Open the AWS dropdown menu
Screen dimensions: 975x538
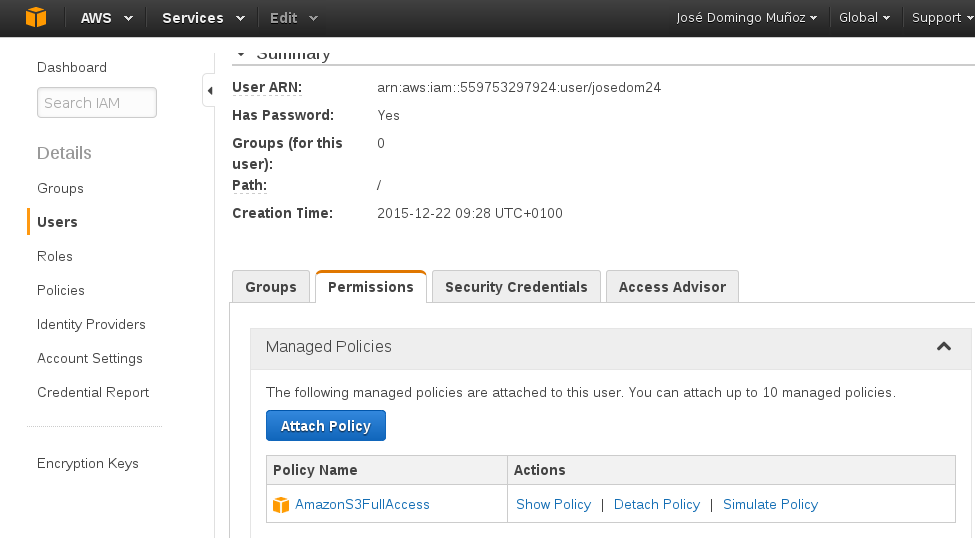pyautogui.click(x=106, y=18)
